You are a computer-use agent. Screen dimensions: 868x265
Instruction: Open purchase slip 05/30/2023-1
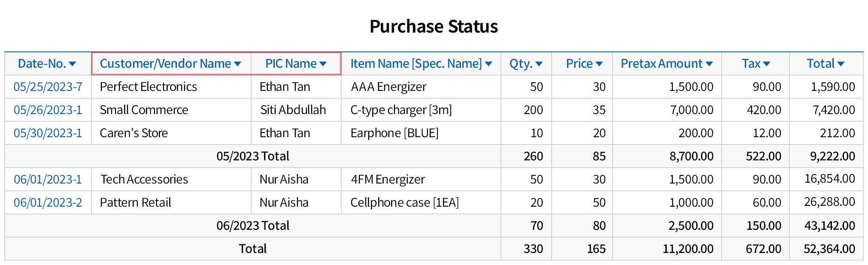pyautogui.click(x=48, y=133)
